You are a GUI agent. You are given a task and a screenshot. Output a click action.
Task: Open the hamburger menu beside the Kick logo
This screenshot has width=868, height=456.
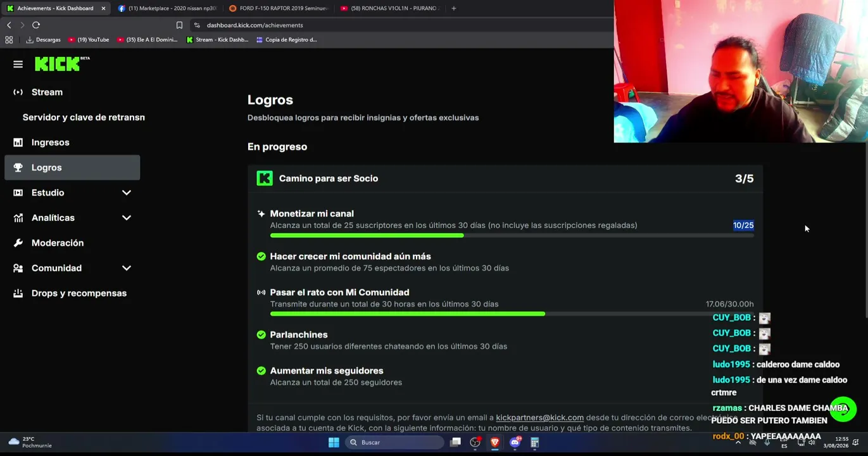18,64
